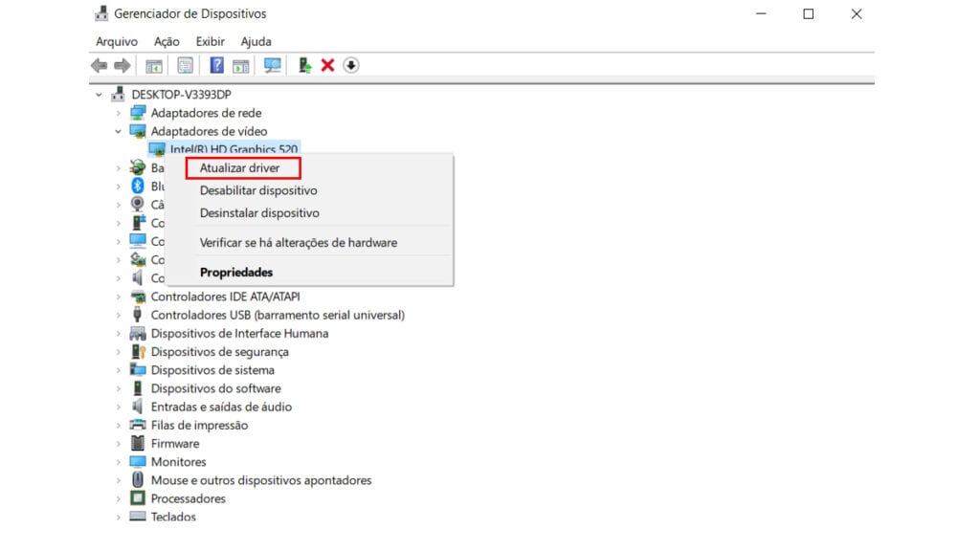Click the Monitores screen icon

coord(138,462)
